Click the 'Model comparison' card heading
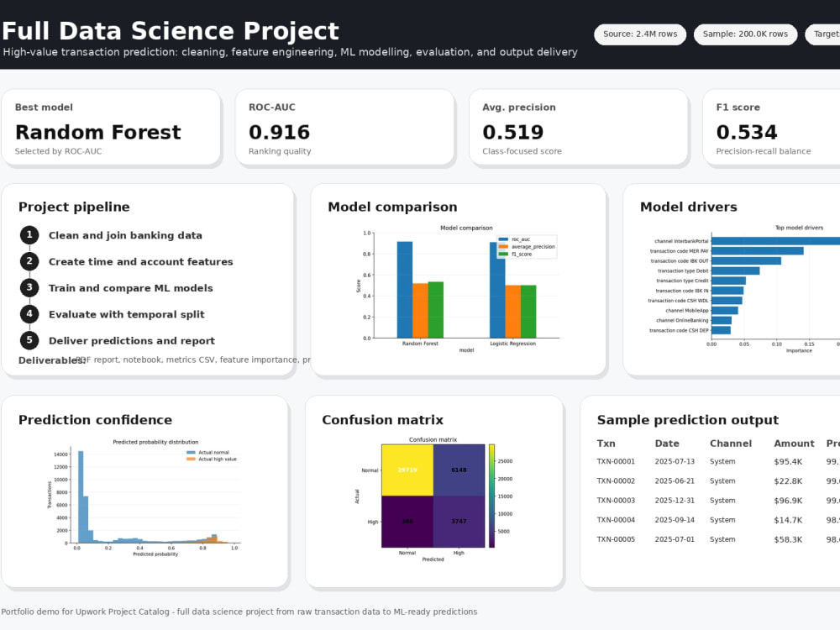Screen dimensions: 840x630 392,207
